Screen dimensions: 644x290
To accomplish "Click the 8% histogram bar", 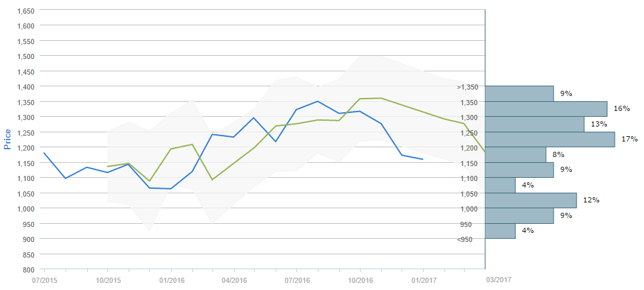I will tap(515, 154).
